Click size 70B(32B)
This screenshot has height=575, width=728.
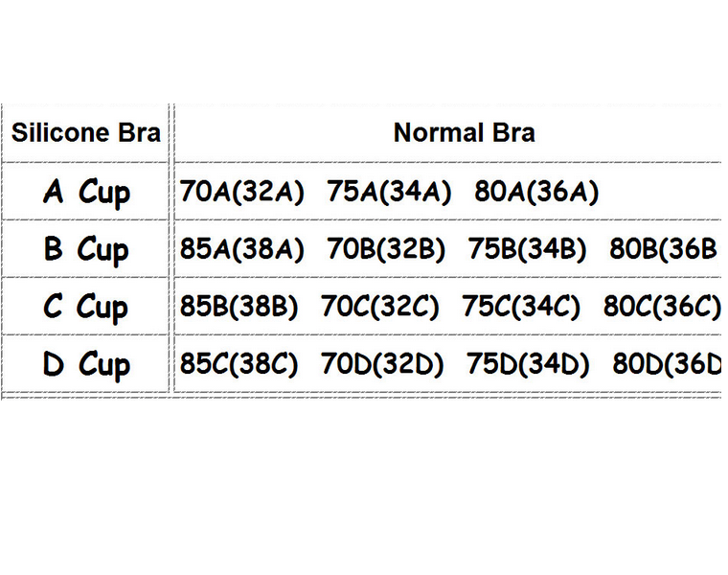point(386,249)
